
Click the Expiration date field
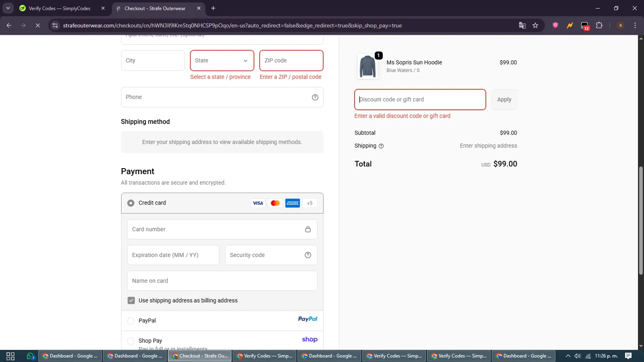(x=173, y=255)
